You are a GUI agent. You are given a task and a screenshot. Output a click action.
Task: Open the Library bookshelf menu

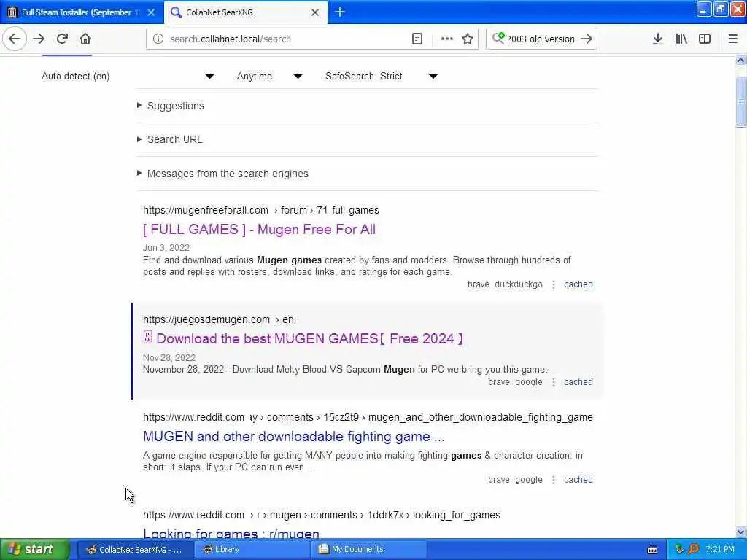tap(681, 39)
